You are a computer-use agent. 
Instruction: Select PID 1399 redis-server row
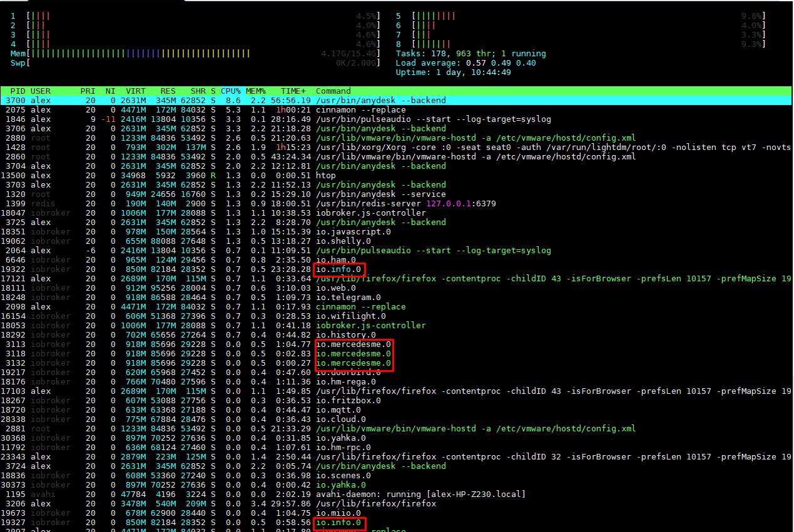(396, 203)
